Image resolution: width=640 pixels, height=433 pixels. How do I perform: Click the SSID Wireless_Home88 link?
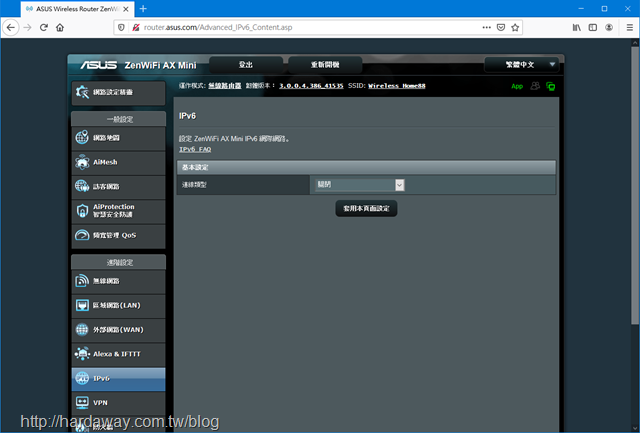397,86
